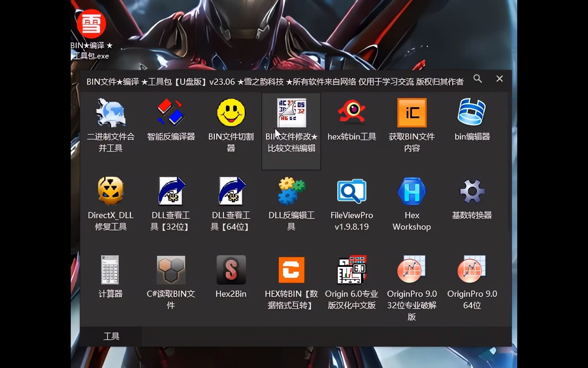588x368 pixels.
Task: Click the search magnifier in title bar
Action: pyautogui.click(x=478, y=79)
